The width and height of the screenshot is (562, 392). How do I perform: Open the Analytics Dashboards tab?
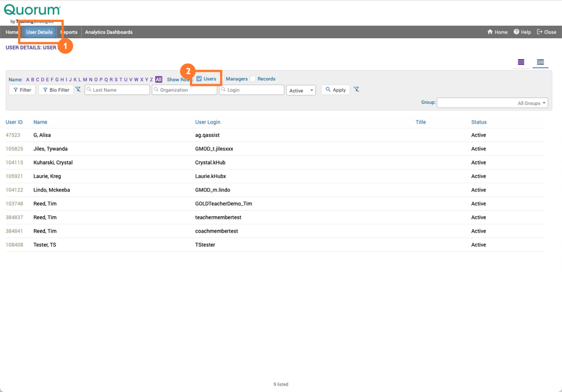coord(108,33)
